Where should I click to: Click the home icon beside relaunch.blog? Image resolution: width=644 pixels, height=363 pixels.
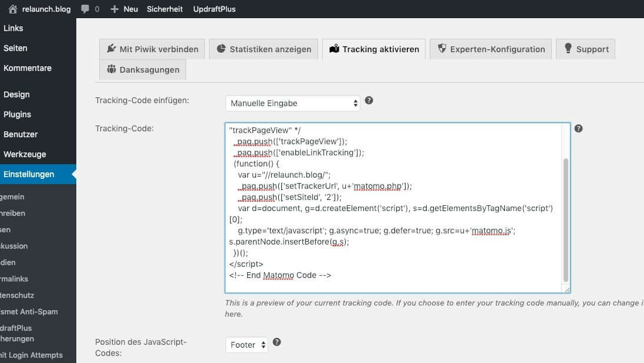13,9
